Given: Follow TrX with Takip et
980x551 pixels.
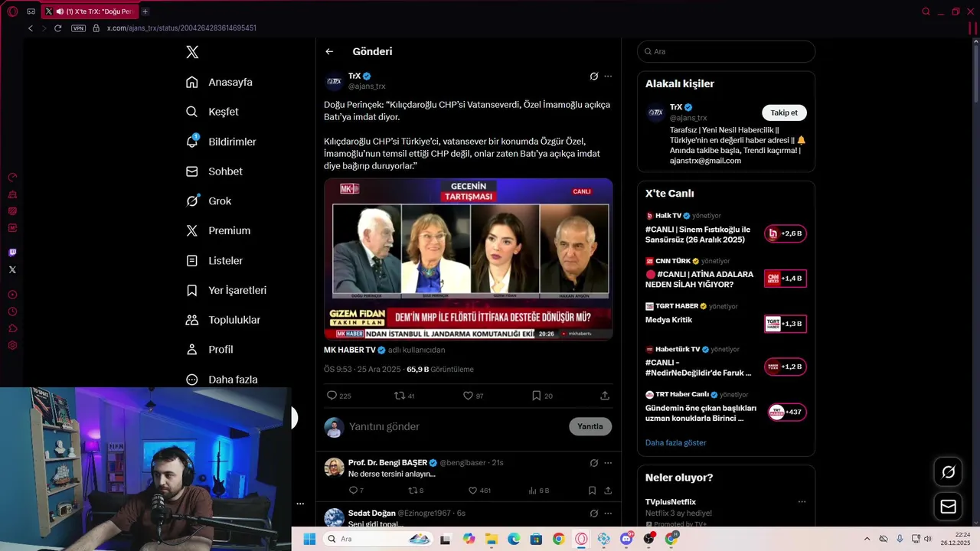Looking at the screenshot, I should click(x=784, y=112).
